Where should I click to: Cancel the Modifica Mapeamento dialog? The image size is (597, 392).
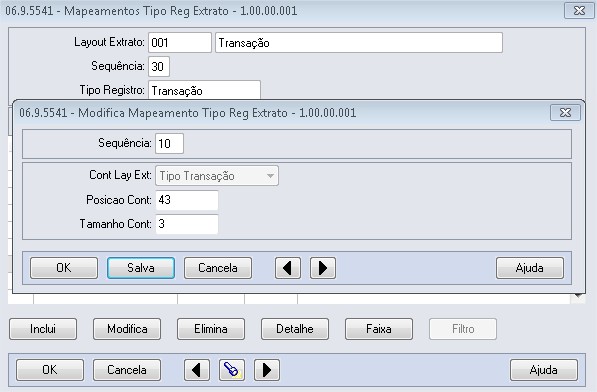[218, 268]
